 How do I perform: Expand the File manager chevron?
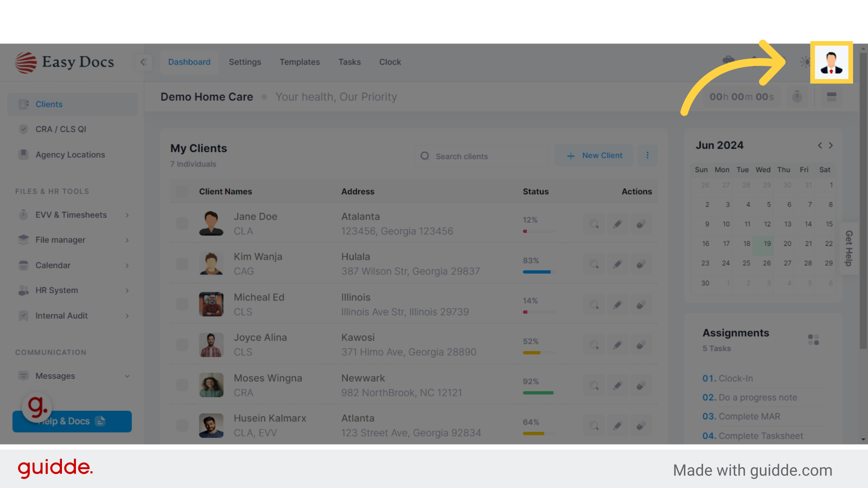(x=127, y=240)
